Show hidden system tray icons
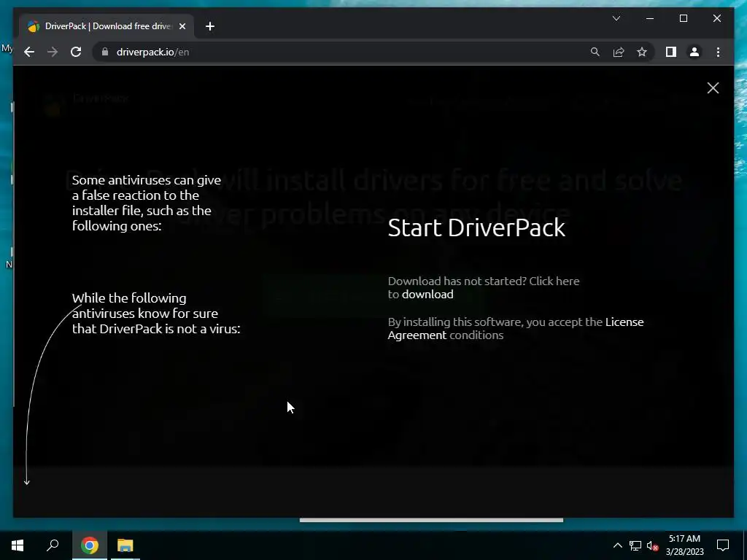 tap(617, 545)
